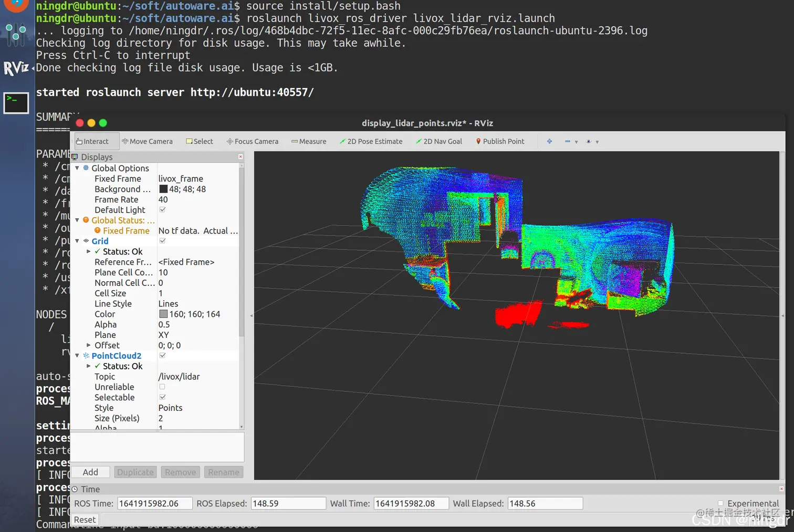Click the Grid Color swatch 160;160;164
The image size is (794, 532).
pyautogui.click(x=163, y=314)
